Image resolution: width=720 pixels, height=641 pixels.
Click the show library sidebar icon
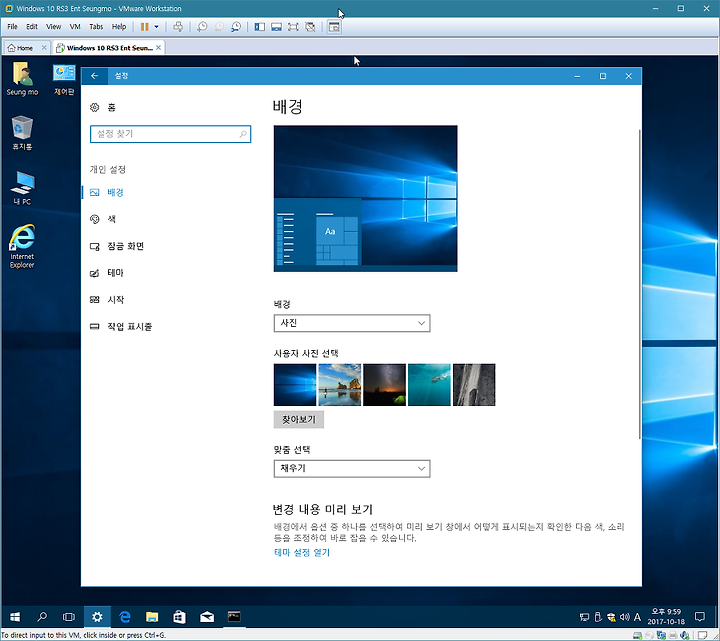point(259,27)
